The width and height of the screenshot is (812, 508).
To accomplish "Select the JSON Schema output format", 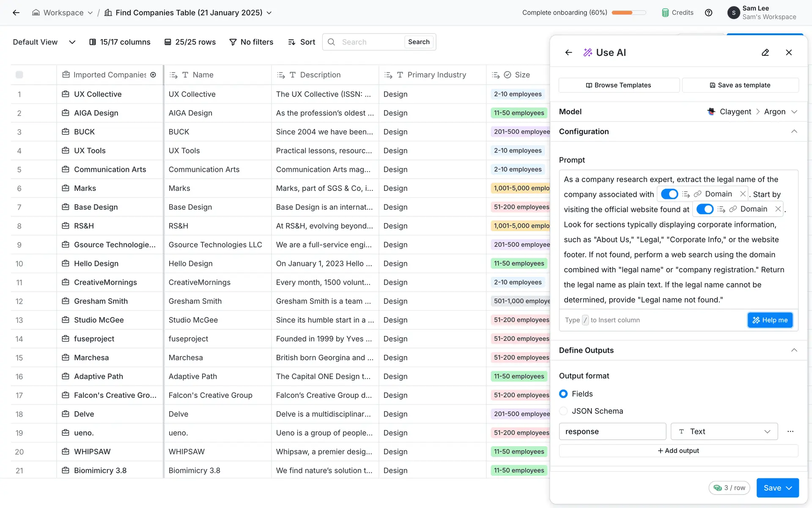I will pos(563,411).
